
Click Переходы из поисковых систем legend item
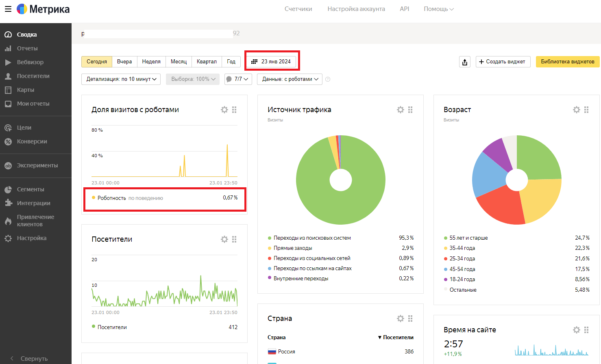click(312, 238)
